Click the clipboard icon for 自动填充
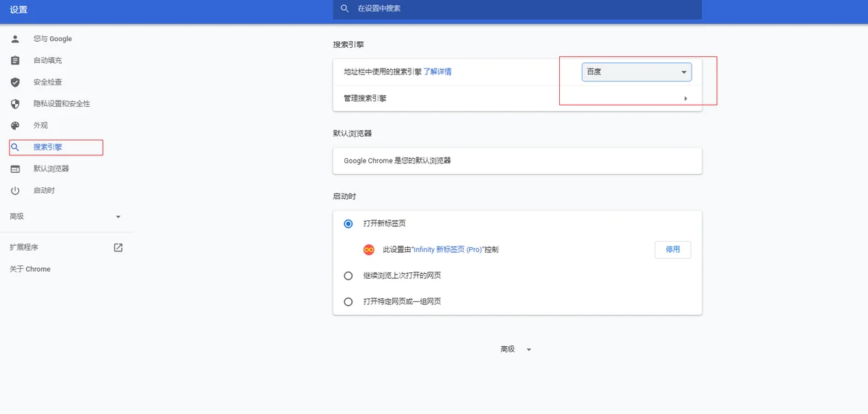 15,61
